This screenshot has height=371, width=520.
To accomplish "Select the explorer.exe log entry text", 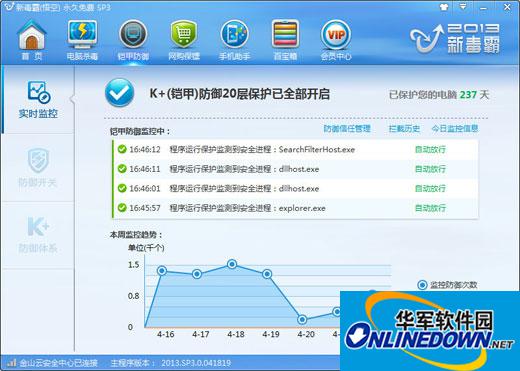I will click(x=248, y=208).
